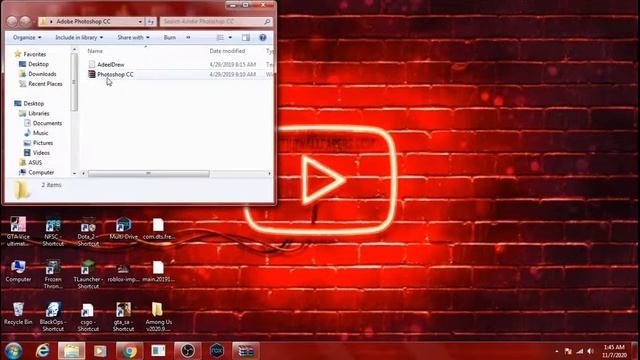Select roblox-imp file on desktop
The height and width of the screenshot is (360, 640).
[x=123, y=272]
